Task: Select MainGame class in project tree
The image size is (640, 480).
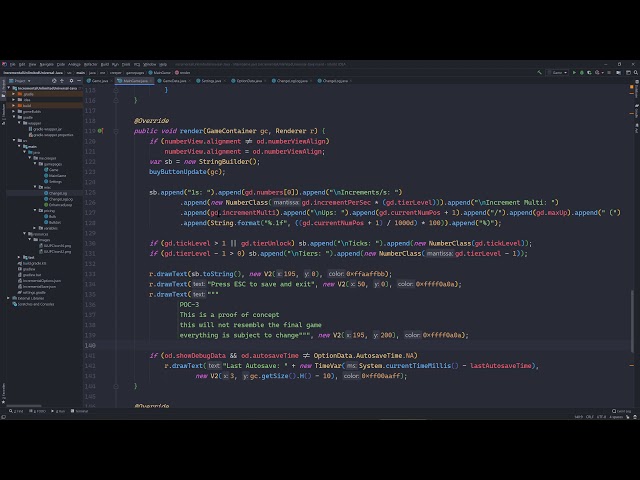Action: [57, 176]
